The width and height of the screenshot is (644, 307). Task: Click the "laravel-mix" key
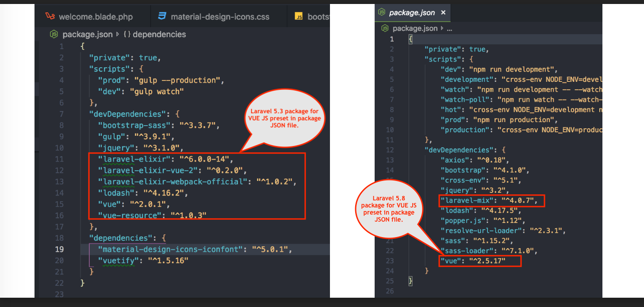click(467, 201)
